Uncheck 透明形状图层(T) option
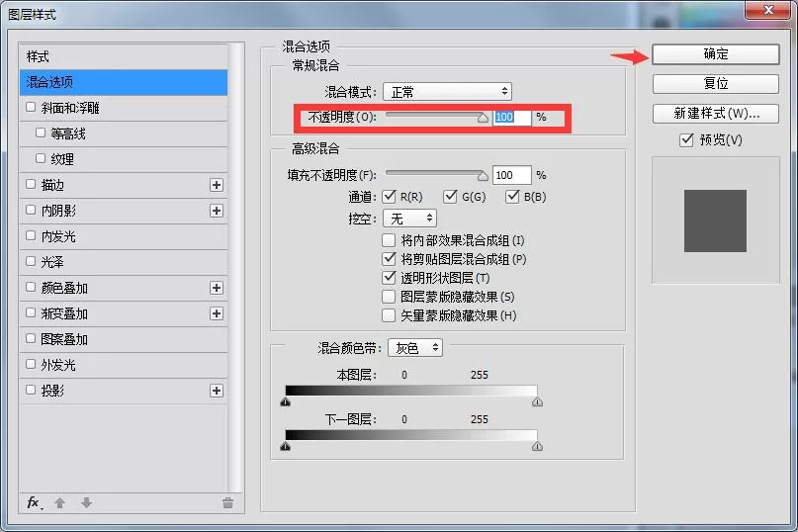 [389, 278]
